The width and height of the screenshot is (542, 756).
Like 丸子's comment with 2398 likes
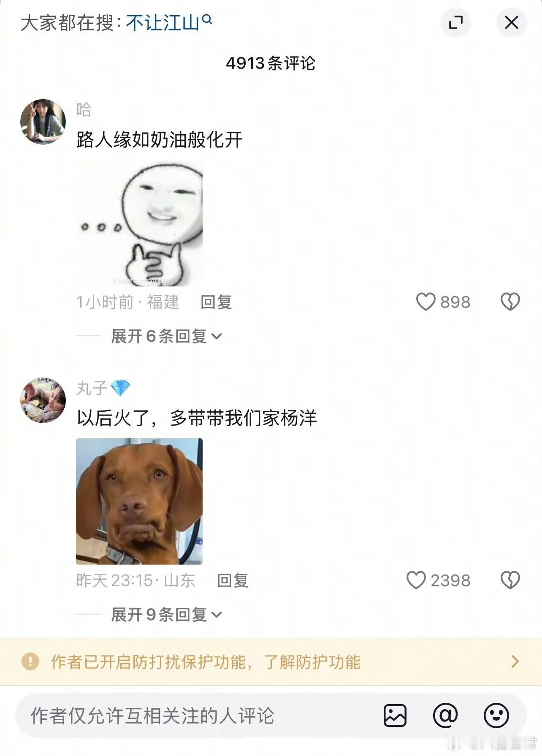coord(416,580)
